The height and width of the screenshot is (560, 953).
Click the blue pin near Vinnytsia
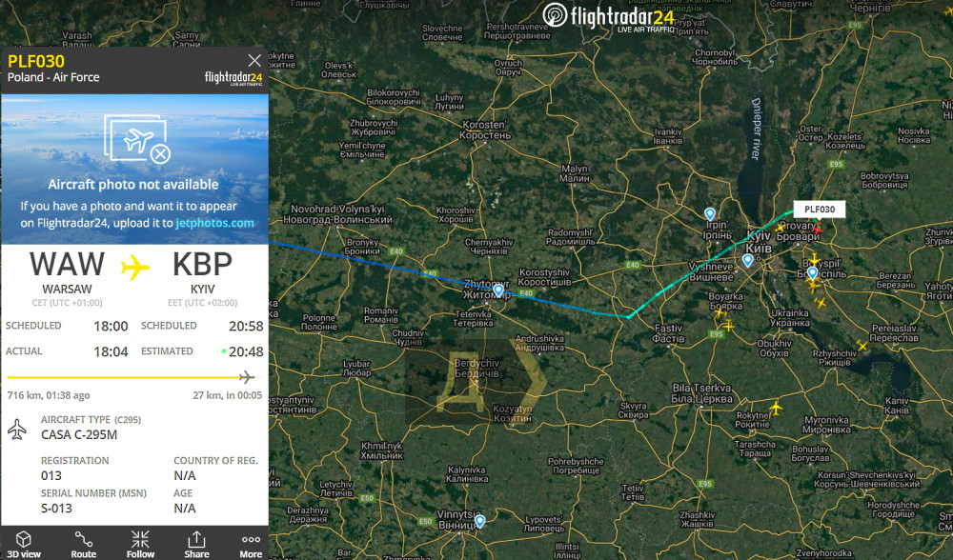tap(480, 521)
